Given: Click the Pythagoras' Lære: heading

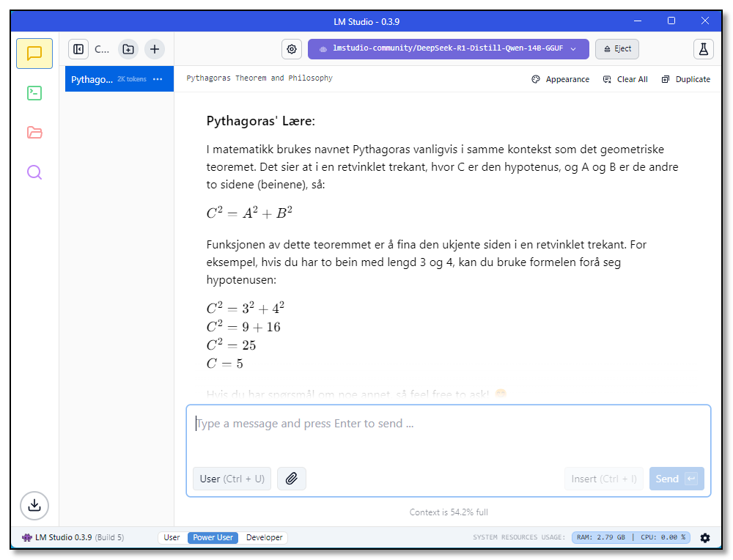Looking at the screenshot, I should click(x=261, y=121).
